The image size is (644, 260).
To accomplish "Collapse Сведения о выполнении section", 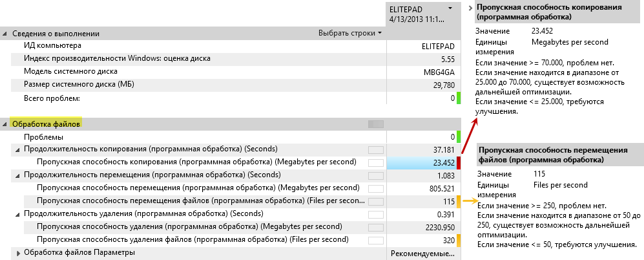I will click(x=5, y=34).
